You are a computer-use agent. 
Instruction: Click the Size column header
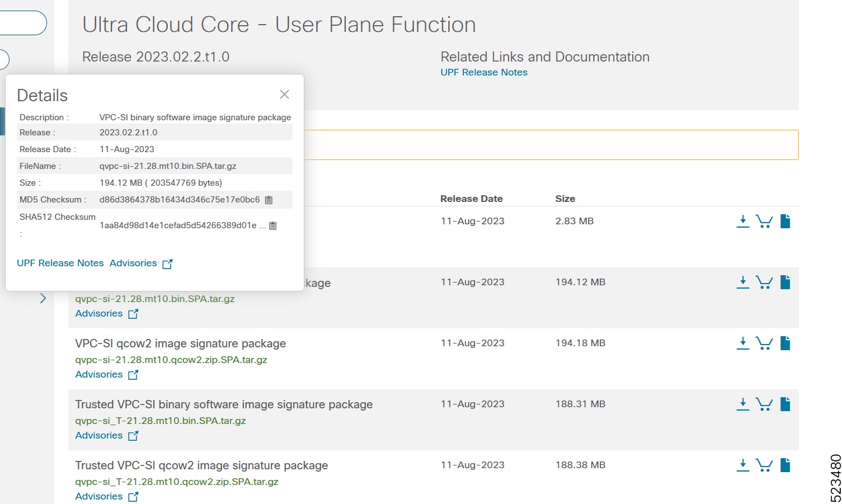click(565, 199)
